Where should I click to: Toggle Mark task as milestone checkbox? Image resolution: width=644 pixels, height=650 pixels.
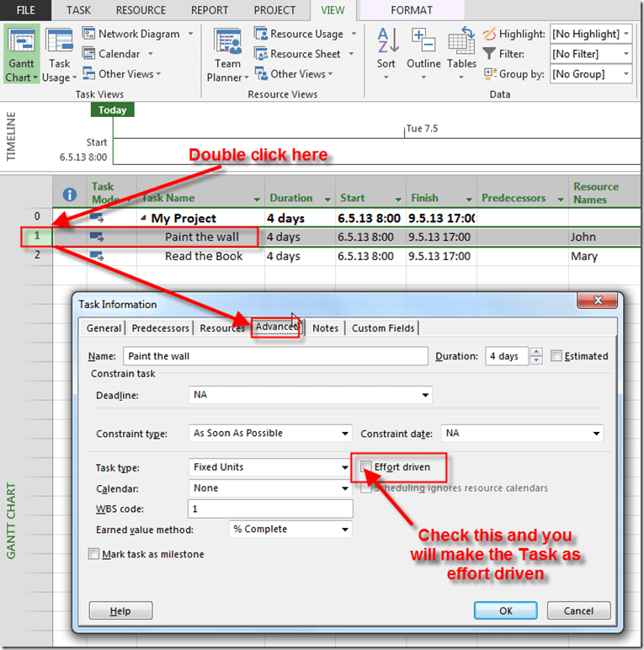pyautogui.click(x=94, y=554)
